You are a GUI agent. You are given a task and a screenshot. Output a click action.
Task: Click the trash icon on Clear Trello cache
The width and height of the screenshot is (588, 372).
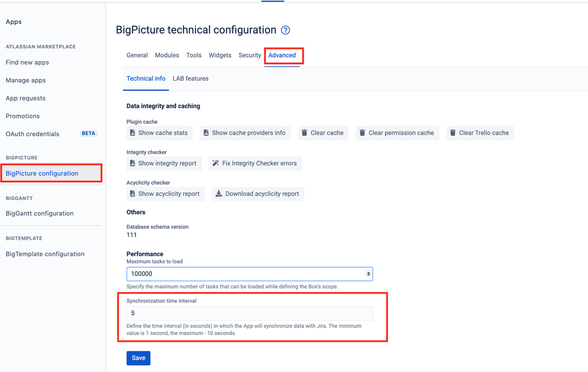click(x=453, y=133)
